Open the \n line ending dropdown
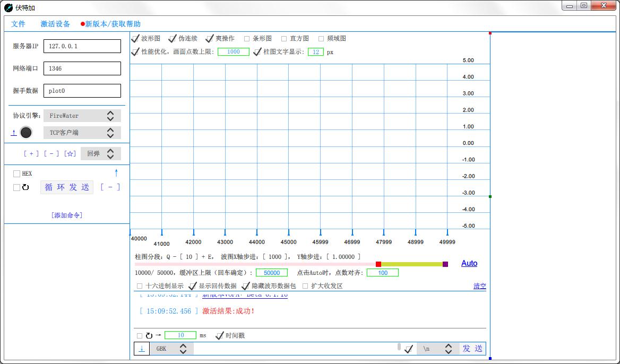The width and height of the screenshot is (620, 364). 438,349
